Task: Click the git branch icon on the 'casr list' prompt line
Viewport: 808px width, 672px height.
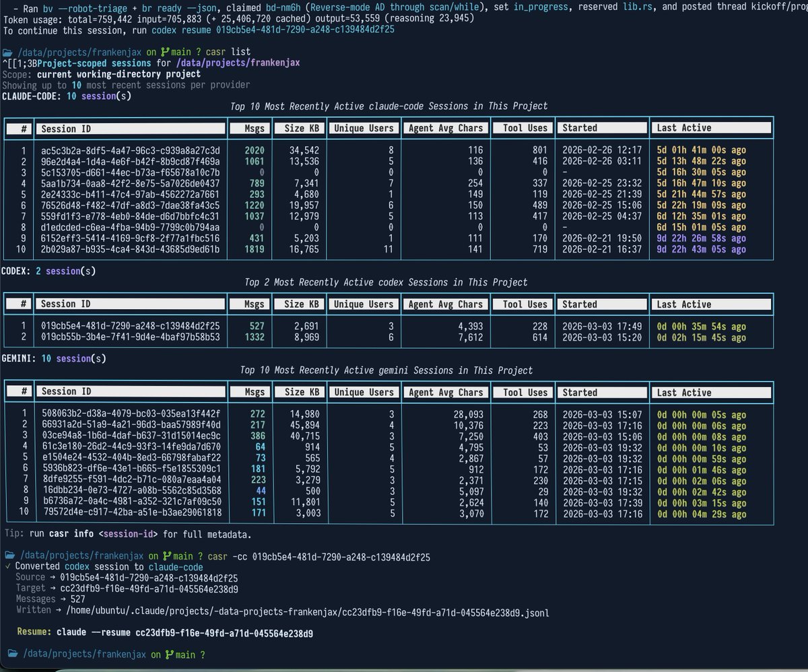Action: tap(165, 52)
